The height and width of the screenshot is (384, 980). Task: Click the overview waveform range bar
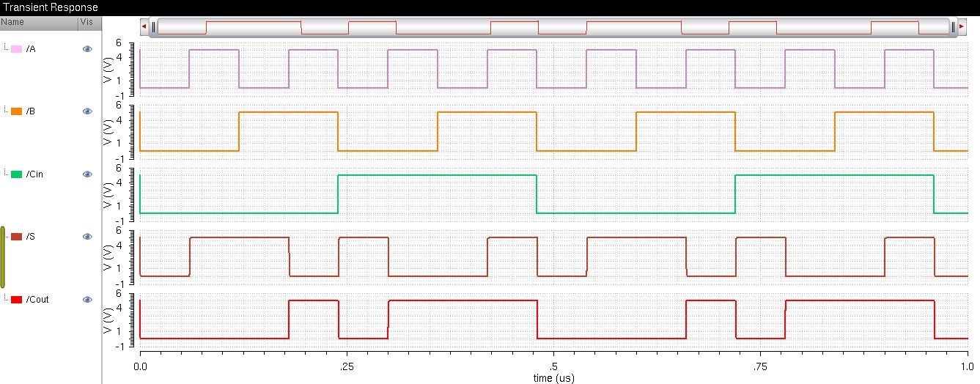[x=553, y=26]
